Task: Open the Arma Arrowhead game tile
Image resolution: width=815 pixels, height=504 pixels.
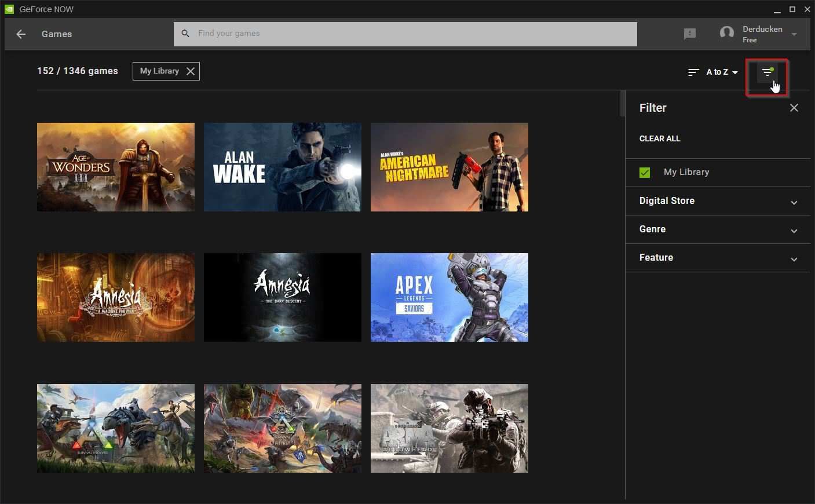Action: point(449,428)
